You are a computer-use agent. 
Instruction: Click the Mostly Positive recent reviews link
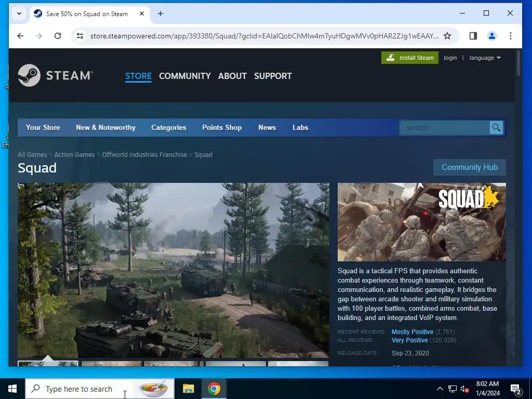tap(412, 332)
